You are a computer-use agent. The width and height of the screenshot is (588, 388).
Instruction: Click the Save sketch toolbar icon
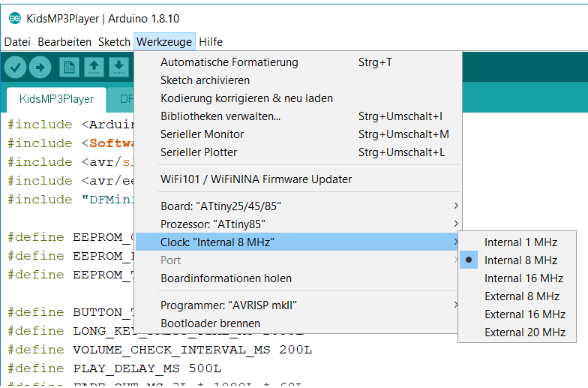point(118,67)
